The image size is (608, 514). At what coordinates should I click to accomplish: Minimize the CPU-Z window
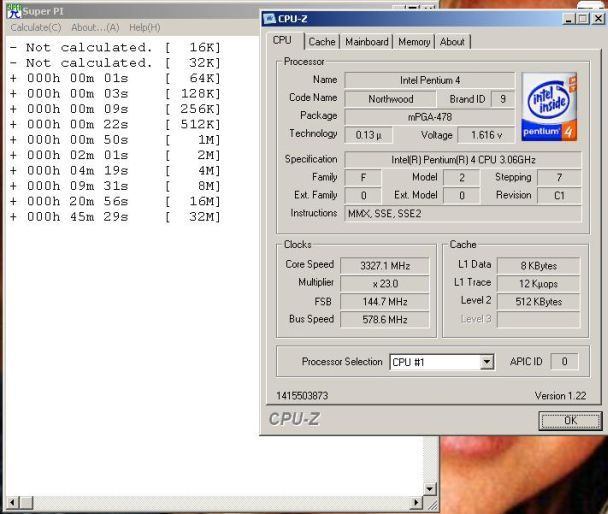[569, 19]
